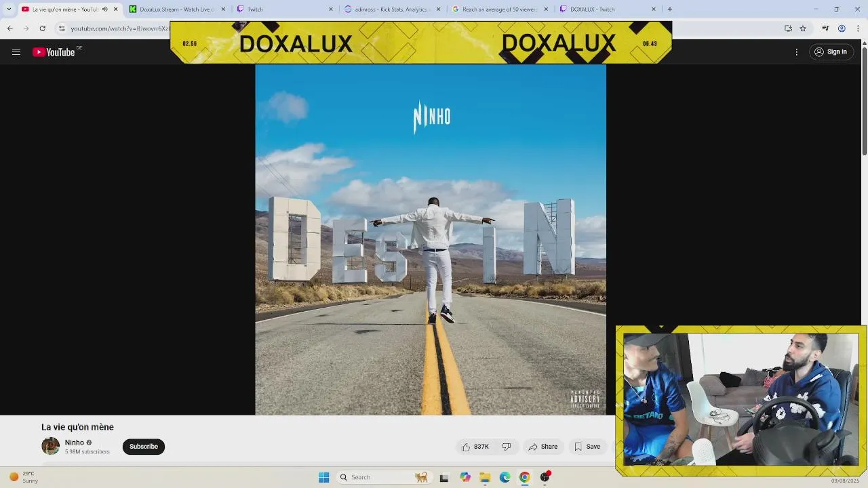868x488 pixels.
Task: Reload the current page
Action: pyautogui.click(x=42, y=28)
